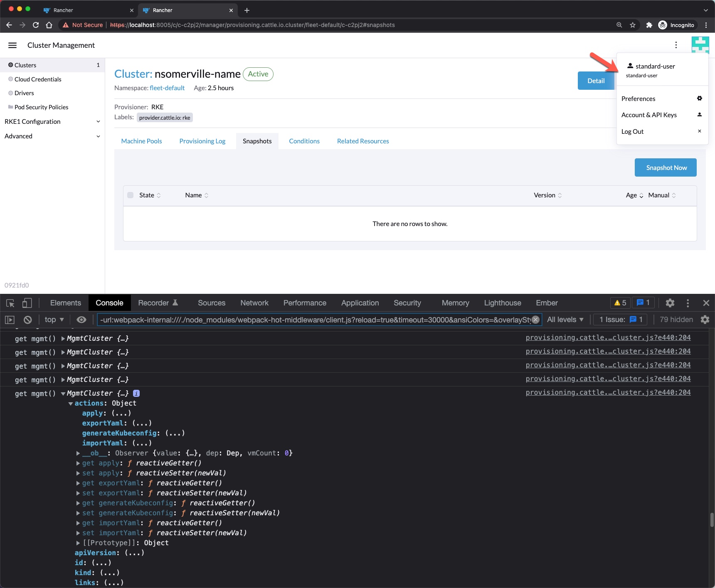Expand the RKE1 Configuration section
715x588 pixels.
coord(52,121)
